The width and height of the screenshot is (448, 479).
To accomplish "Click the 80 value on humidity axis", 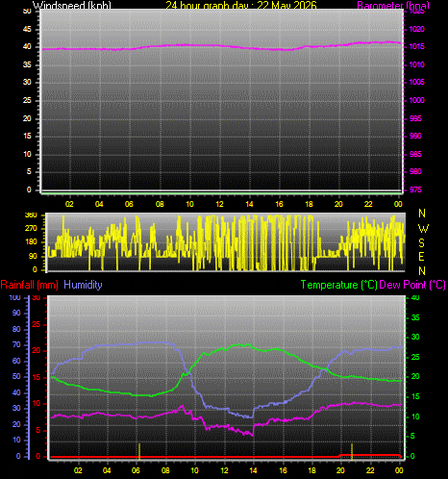I will [x=16, y=329].
